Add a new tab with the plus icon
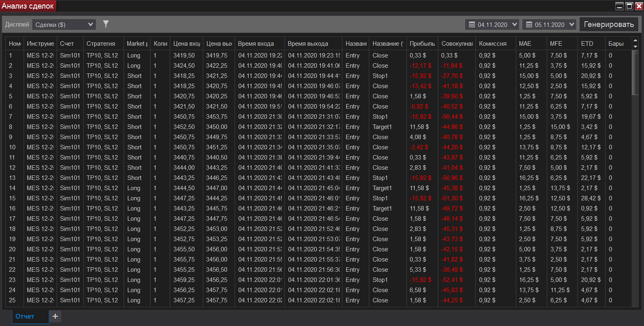Image resolution: width=644 pixels, height=326 pixels. [x=55, y=316]
